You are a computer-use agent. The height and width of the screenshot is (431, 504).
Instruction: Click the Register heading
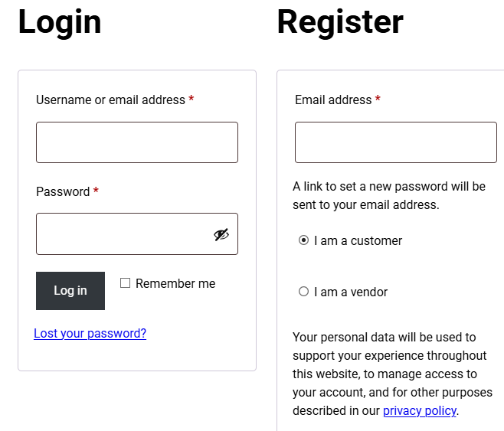339,21
